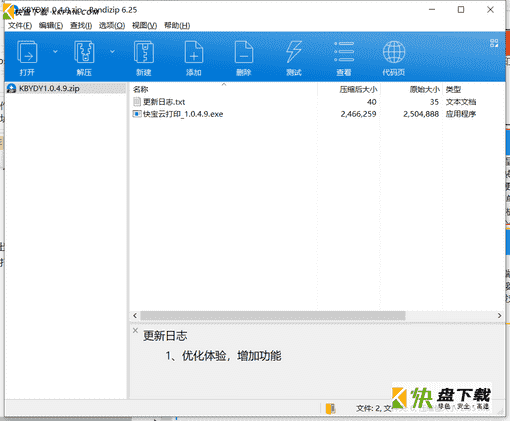Sort by the 类型 column header
Screen dimensions: 510x421
coord(454,89)
